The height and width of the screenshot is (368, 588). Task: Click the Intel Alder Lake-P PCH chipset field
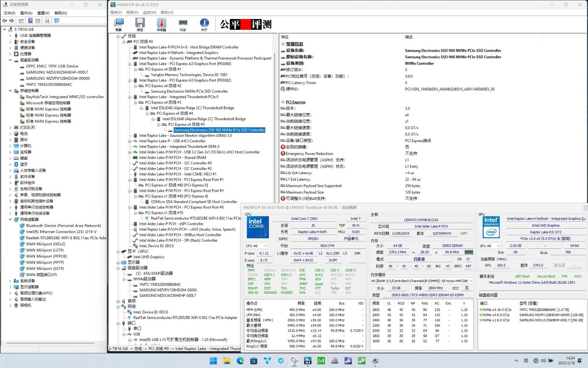point(431,226)
